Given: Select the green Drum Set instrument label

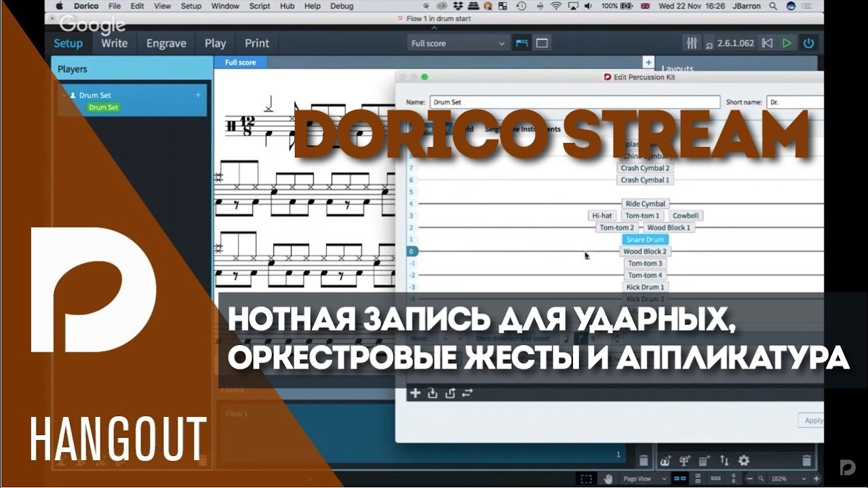Looking at the screenshot, I should pyautogui.click(x=104, y=107).
